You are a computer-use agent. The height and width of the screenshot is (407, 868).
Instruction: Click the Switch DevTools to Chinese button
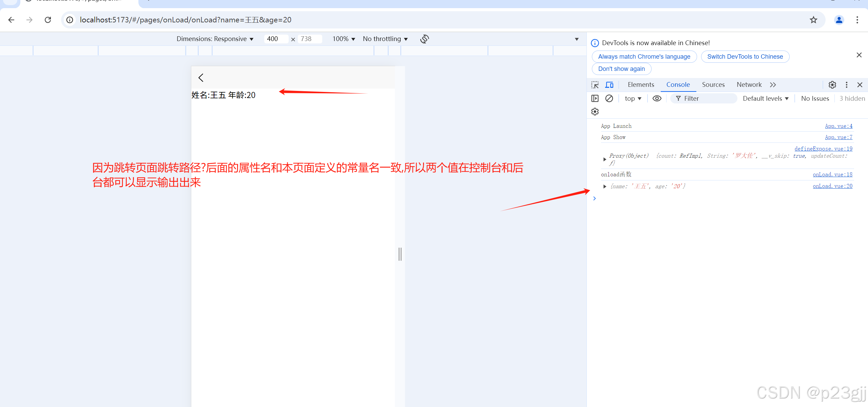[x=745, y=57]
